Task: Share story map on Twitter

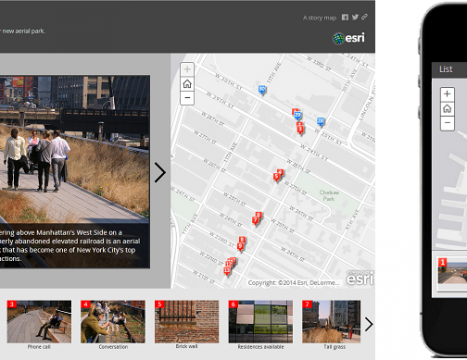Action: 355,17
